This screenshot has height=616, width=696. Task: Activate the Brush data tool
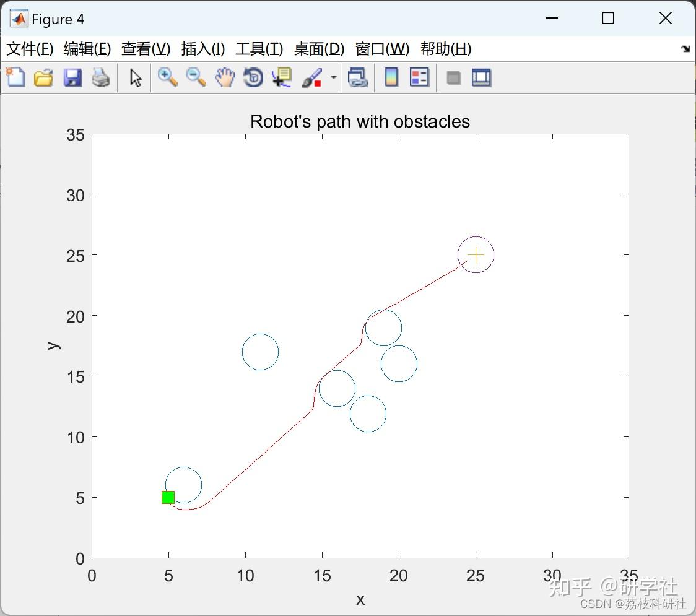coord(311,77)
